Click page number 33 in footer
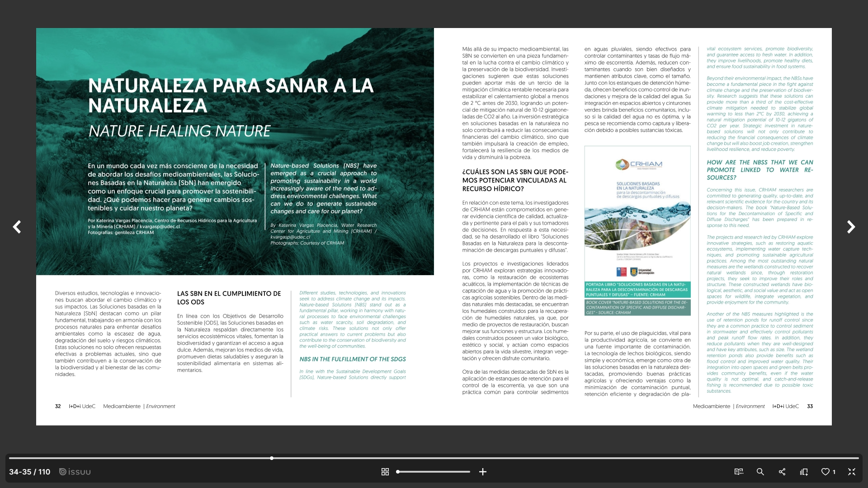 [810, 406]
